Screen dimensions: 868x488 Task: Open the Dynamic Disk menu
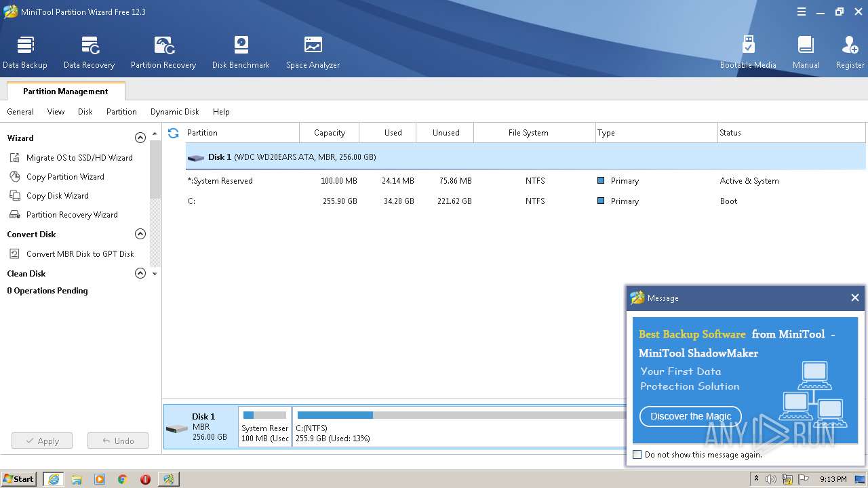pyautogui.click(x=175, y=112)
